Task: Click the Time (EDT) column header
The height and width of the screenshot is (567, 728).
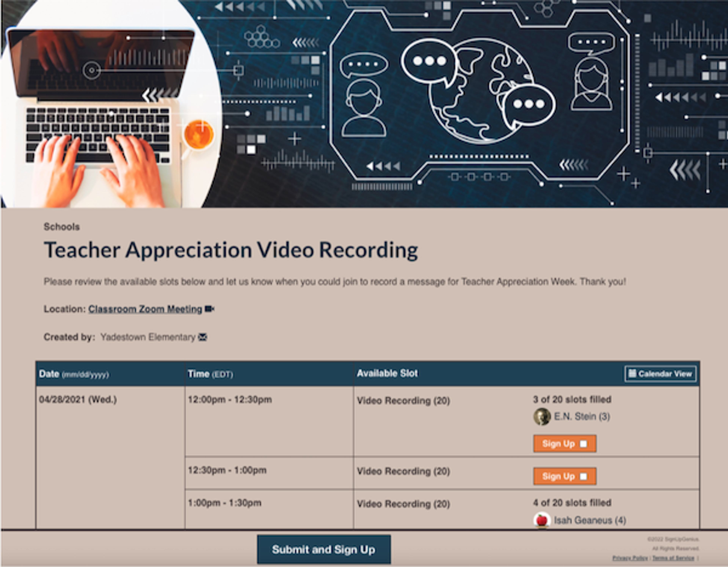Action: coord(210,374)
